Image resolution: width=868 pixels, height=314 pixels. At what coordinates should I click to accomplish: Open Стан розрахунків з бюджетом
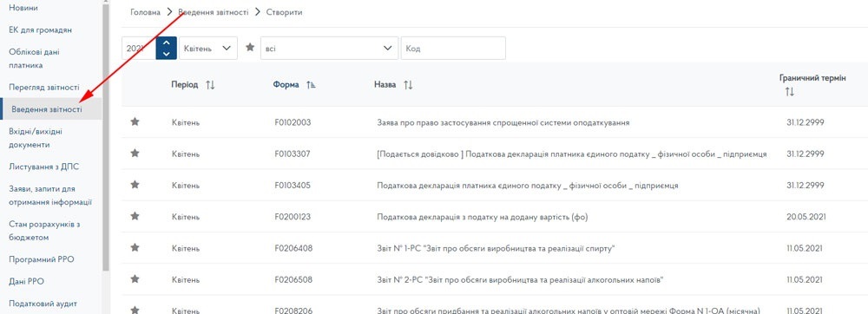pos(45,231)
